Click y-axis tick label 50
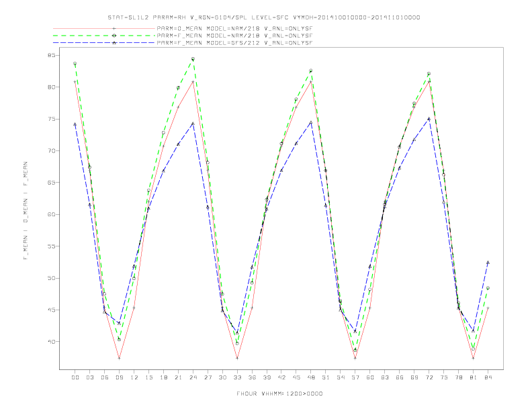The image size is (532, 411). [51, 278]
